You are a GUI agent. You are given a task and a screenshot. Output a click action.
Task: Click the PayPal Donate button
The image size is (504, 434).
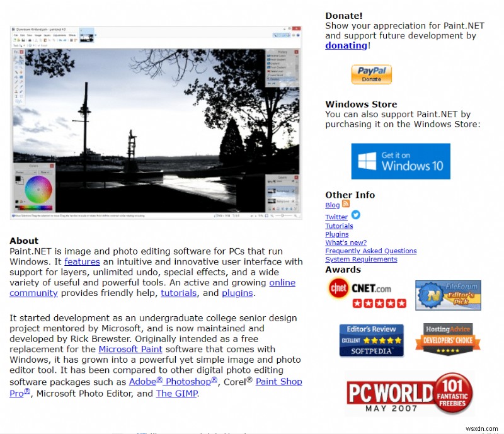(371, 74)
